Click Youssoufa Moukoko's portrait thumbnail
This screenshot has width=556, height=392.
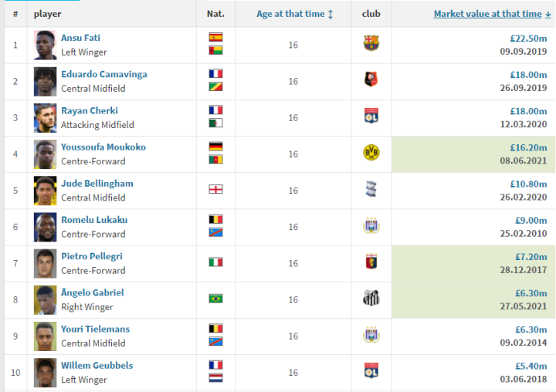point(46,154)
